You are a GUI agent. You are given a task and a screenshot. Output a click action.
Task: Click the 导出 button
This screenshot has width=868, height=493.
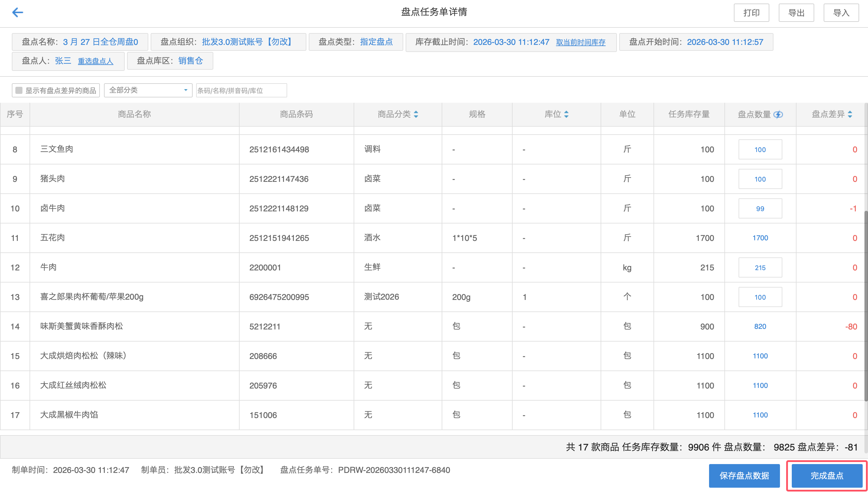coord(796,13)
